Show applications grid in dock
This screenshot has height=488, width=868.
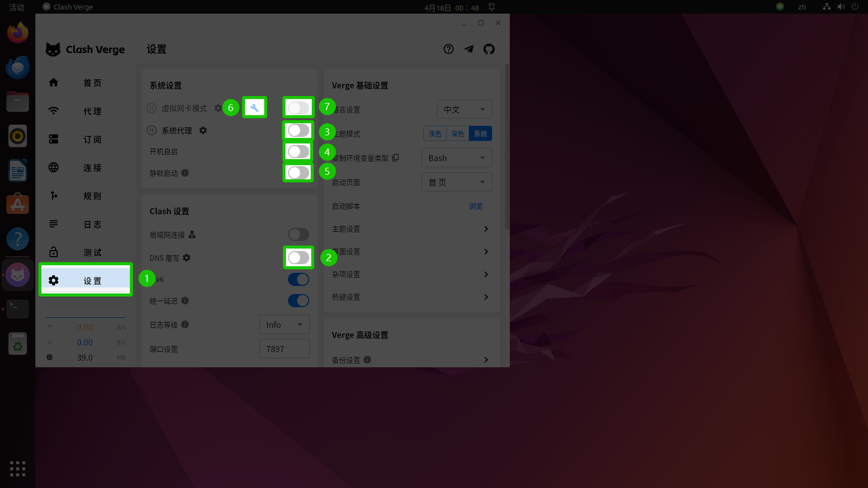18,468
